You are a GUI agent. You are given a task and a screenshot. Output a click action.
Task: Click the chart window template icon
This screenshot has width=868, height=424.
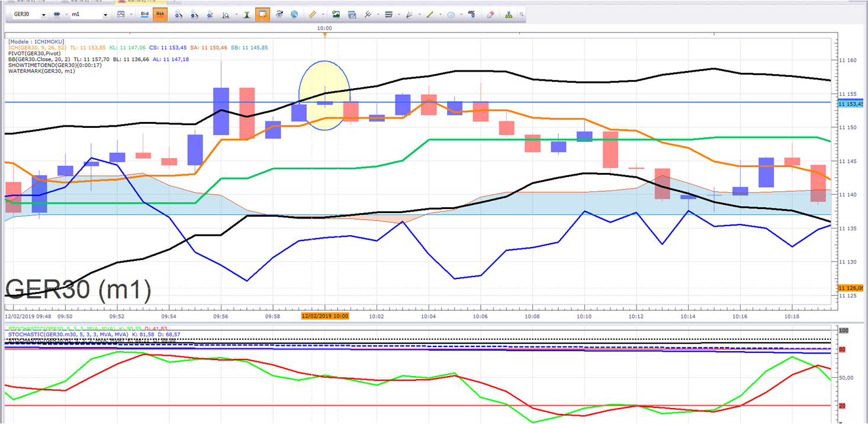tap(352, 14)
